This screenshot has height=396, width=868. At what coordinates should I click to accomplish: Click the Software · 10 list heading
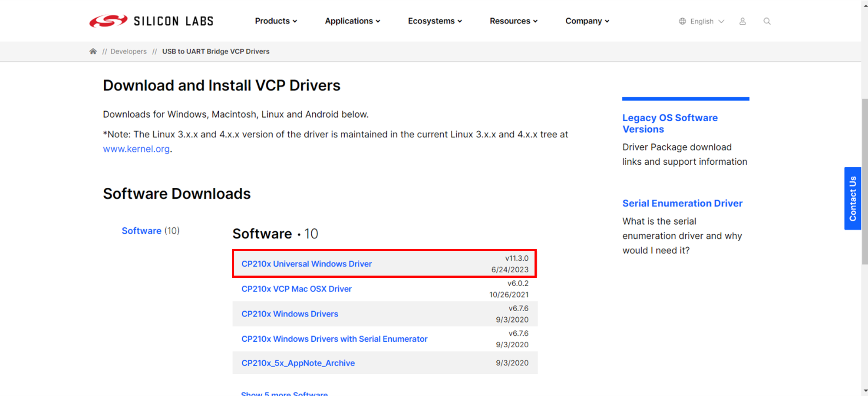click(275, 234)
